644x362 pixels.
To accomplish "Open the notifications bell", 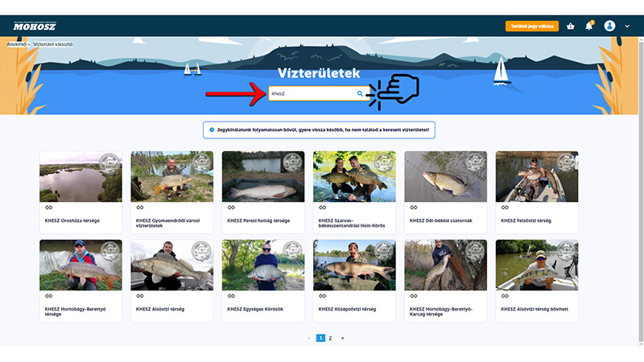I will click(x=589, y=26).
